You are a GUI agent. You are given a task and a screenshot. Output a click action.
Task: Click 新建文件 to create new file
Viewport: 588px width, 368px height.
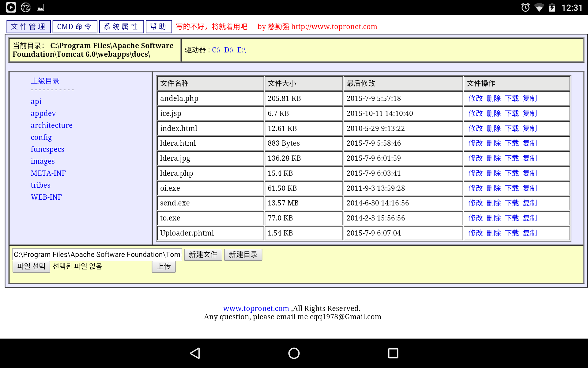[202, 255]
